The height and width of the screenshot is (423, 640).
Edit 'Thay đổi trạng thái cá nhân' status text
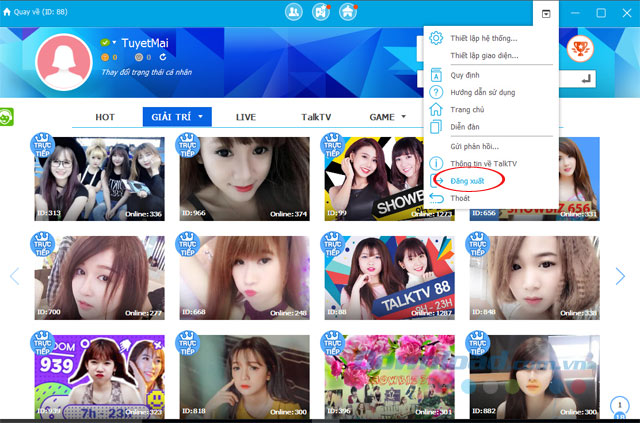coord(146,72)
